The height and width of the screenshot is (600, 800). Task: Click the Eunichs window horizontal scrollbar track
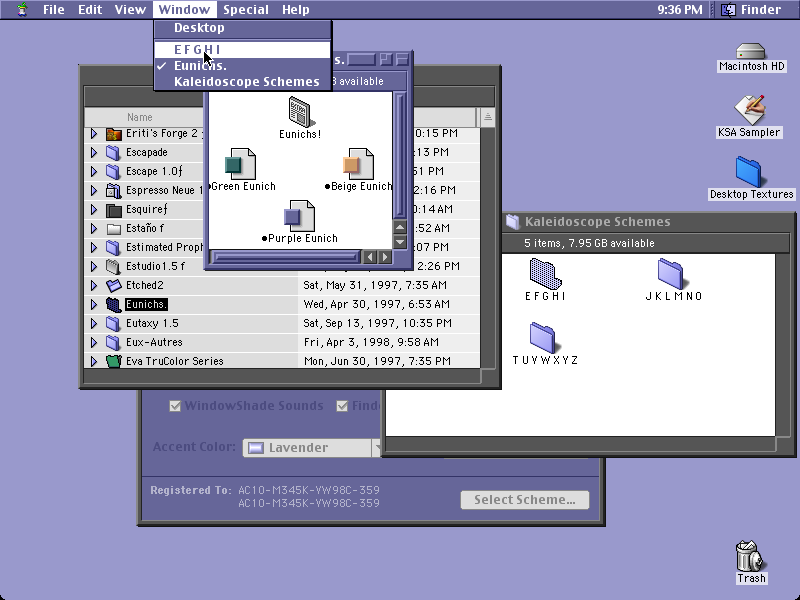tap(286, 257)
